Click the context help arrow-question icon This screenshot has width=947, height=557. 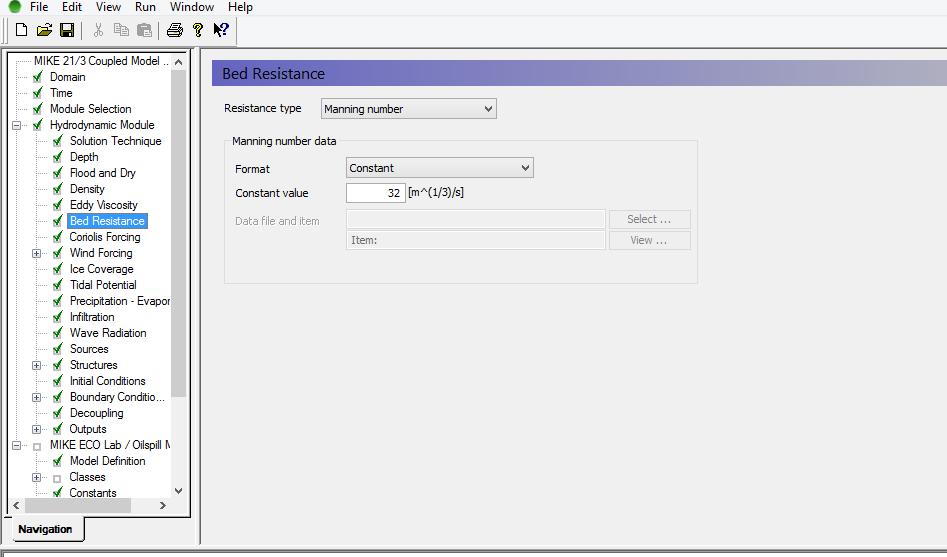221,30
